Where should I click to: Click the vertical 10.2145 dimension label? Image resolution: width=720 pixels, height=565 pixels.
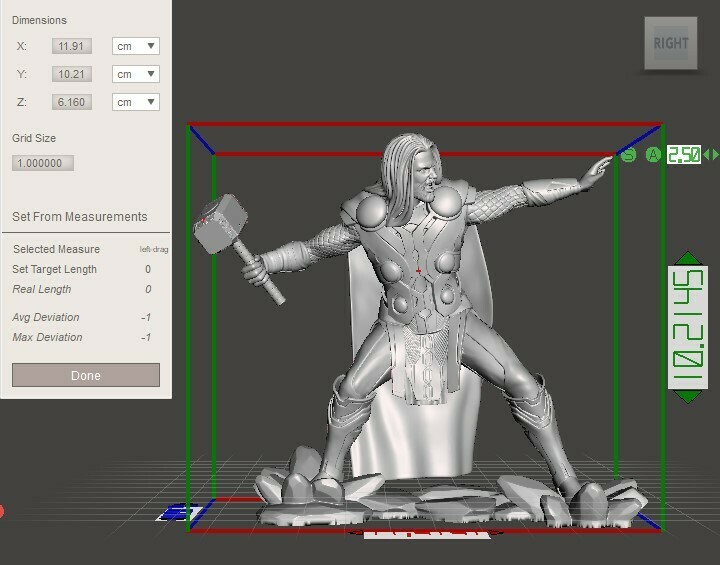[687, 327]
